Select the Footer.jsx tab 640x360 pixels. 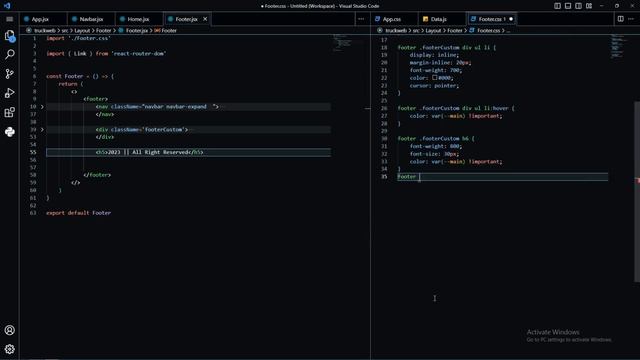tap(186, 19)
